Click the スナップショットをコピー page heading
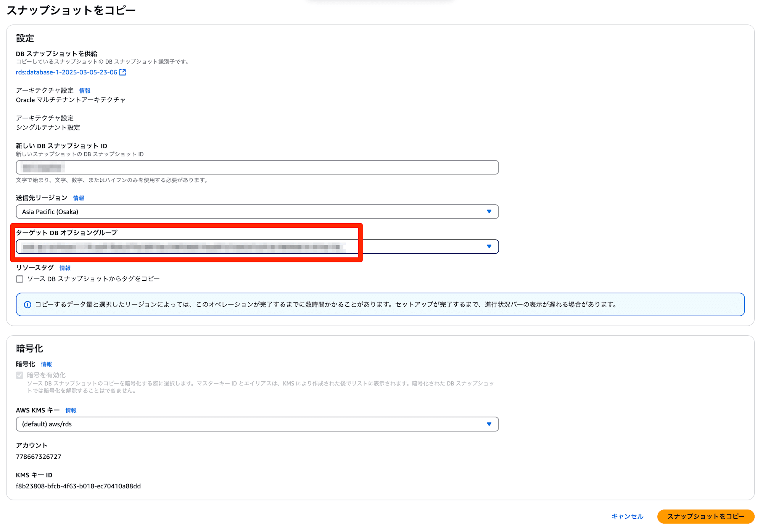 [71, 10]
